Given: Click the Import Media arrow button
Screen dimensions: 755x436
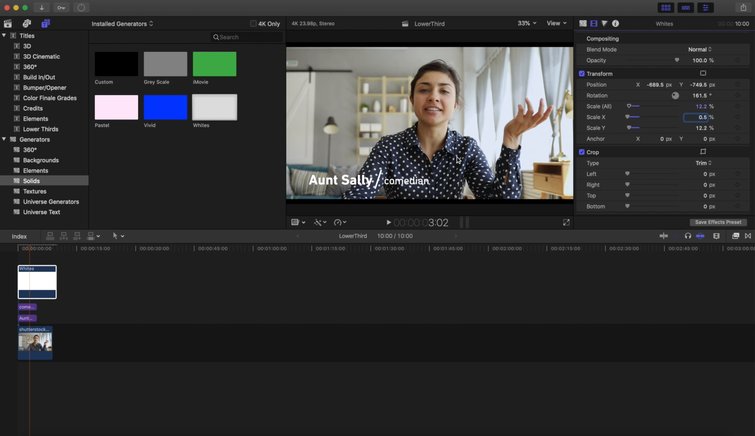Looking at the screenshot, I should pyautogui.click(x=41, y=7).
